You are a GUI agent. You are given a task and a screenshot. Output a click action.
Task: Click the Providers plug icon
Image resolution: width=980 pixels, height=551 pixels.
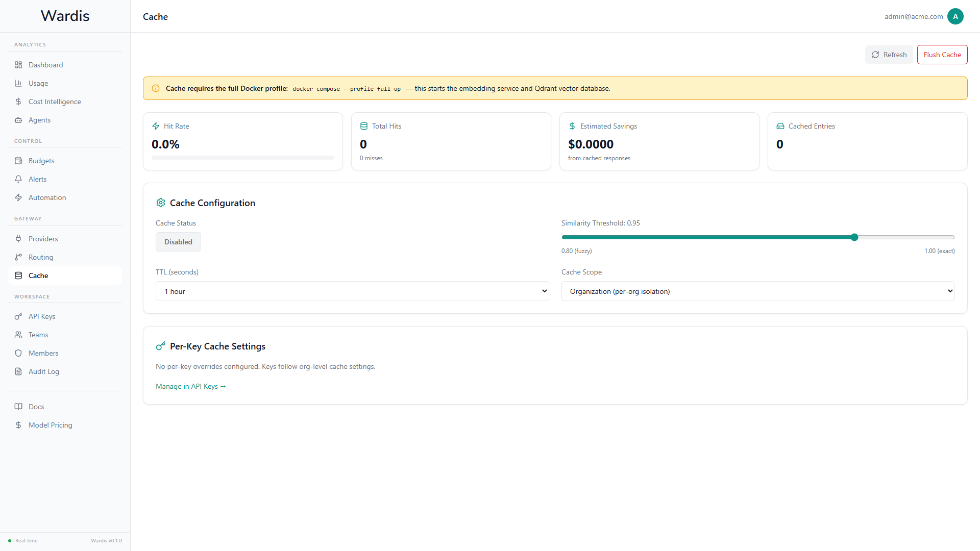(18, 239)
